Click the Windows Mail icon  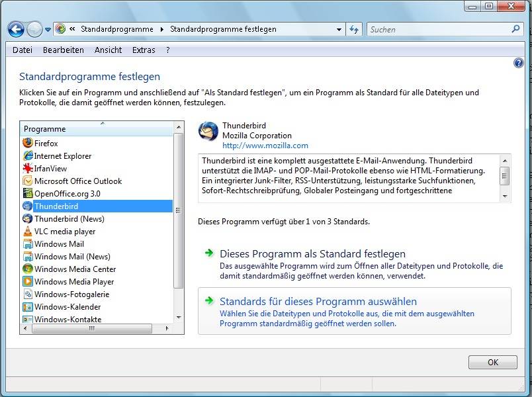click(x=28, y=243)
